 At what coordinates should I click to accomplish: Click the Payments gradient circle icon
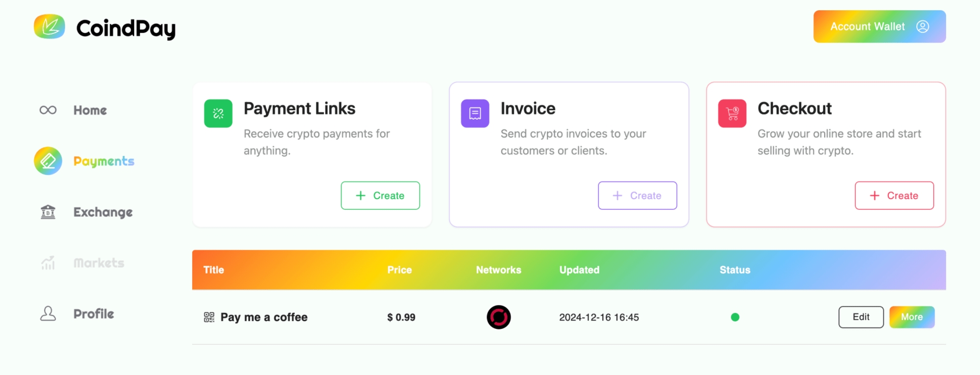tap(48, 161)
